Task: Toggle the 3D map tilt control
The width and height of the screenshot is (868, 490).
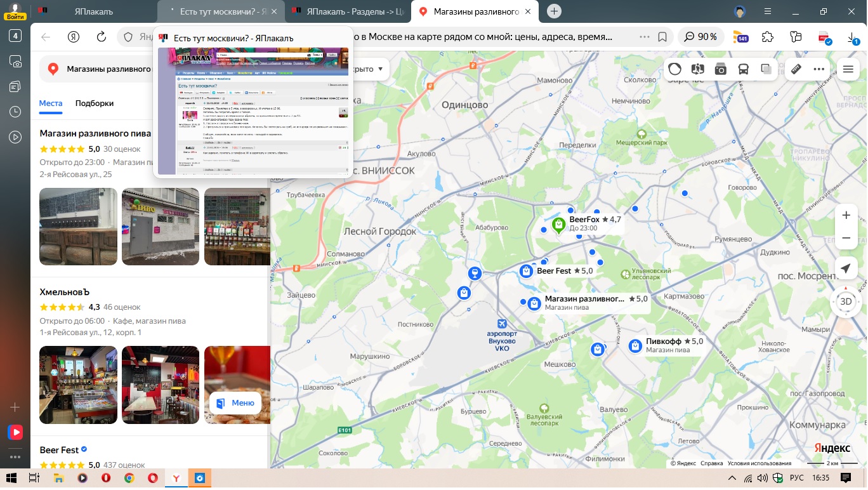Action: click(846, 301)
